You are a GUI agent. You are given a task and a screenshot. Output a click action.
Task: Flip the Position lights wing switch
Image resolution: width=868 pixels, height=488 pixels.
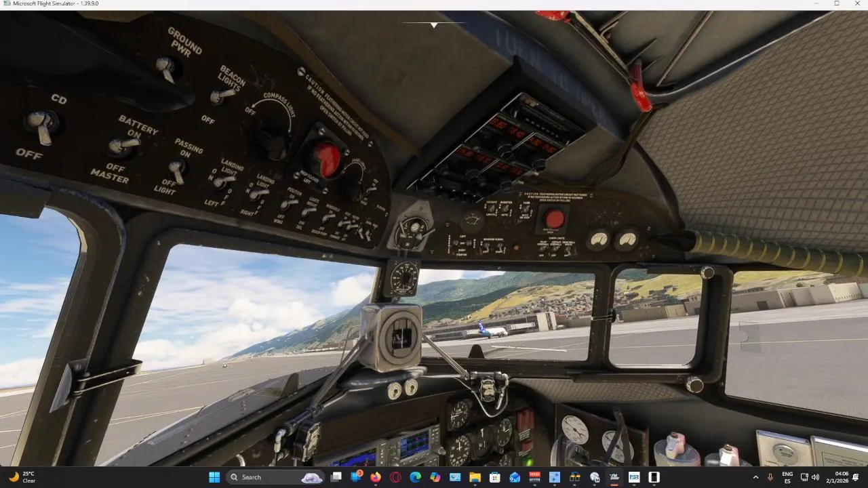pyautogui.click(x=288, y=203)
